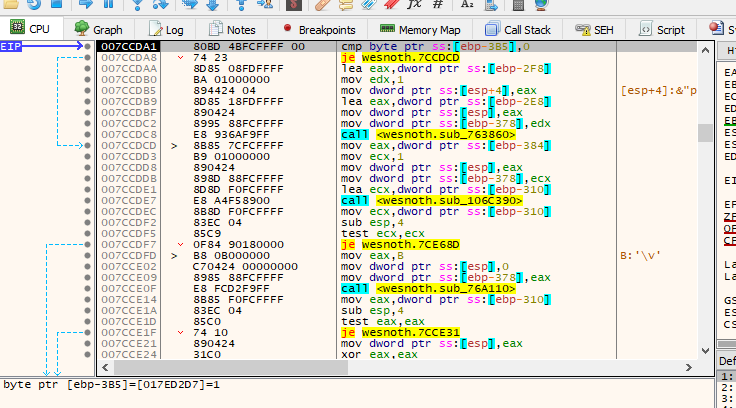Toggle breakpoint dot at address 007CCE0F

coord(87,288)
